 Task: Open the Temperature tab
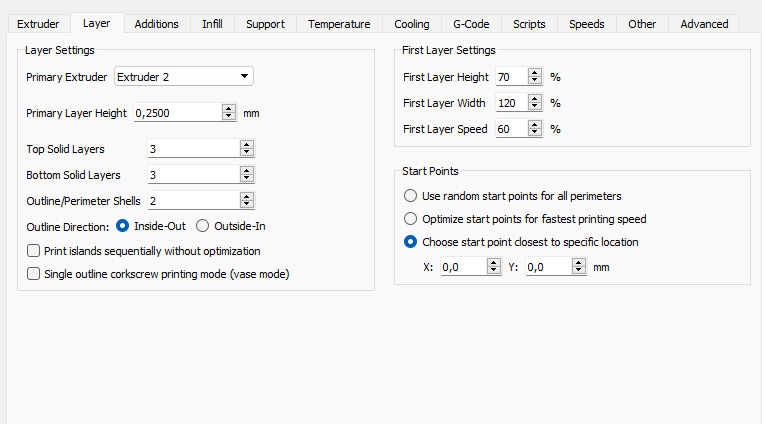tap(339, 24)
